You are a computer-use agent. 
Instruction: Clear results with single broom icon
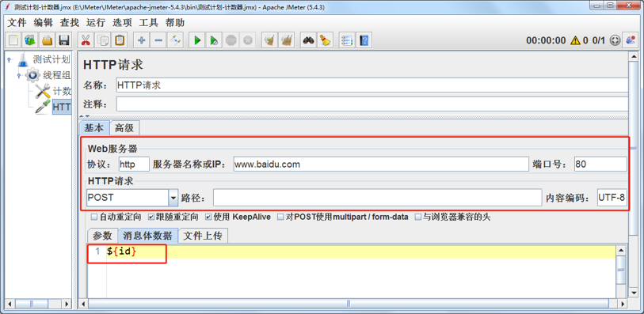coord(269,40)
